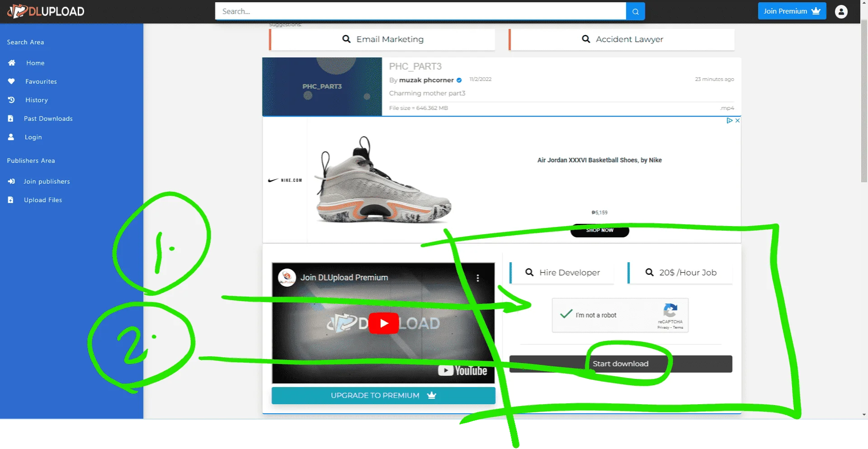
Task: Click the Past Downloads file icon
Action: [10, 118]
